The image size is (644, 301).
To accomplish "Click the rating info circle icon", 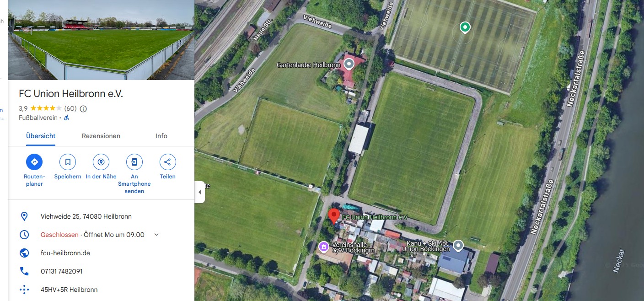I will pyautogui.click(x=83, y=109).
